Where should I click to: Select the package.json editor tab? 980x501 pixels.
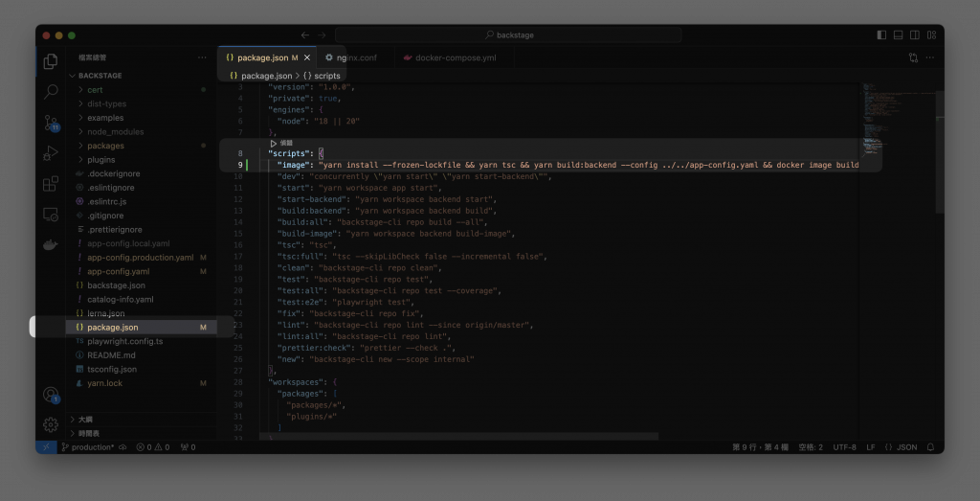pos(268,57)
